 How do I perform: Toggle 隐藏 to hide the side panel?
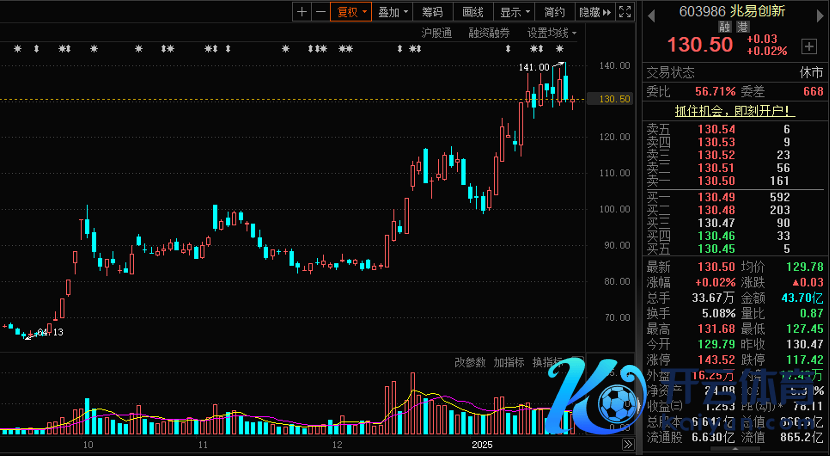(588, 12)
